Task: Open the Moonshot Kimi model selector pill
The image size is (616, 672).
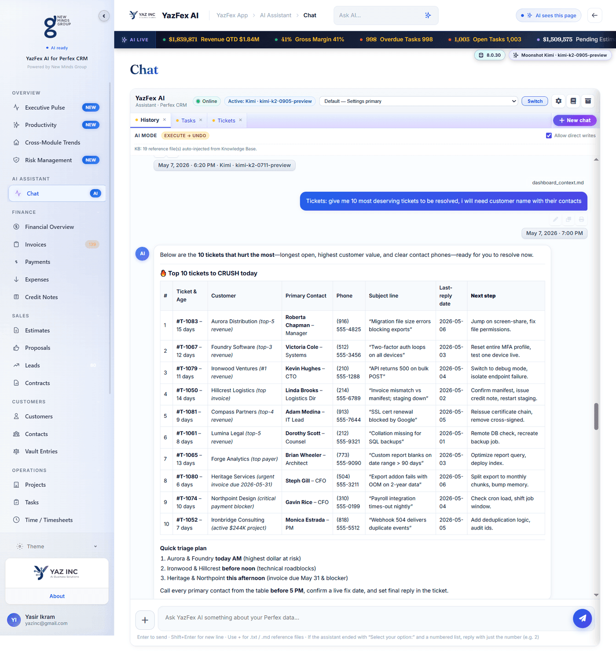Action: (560, 55)
